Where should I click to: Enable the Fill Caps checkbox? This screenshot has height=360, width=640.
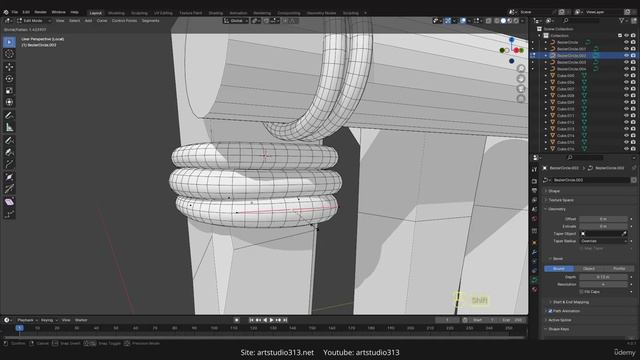[x=581, y=292]
